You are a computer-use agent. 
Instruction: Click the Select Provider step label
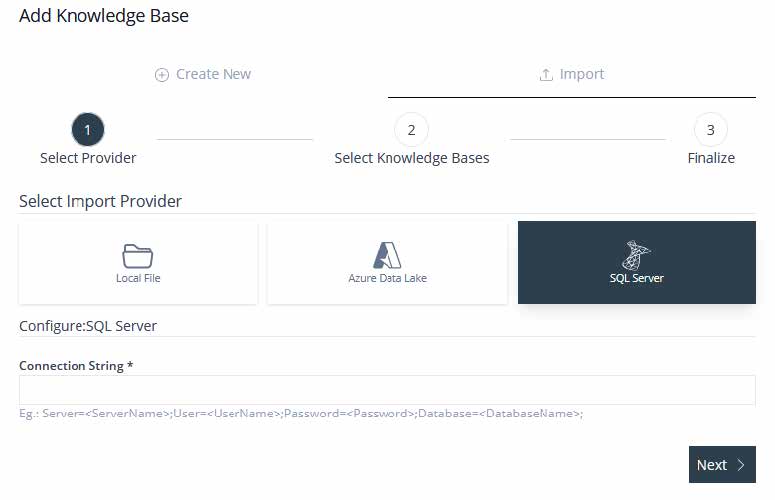(x=88, y=158)
